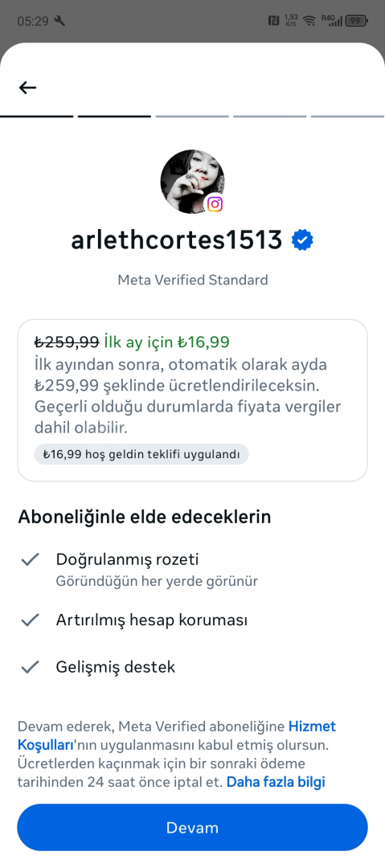
Task: Tap the back arrow icon
Action: pos(27,88)
